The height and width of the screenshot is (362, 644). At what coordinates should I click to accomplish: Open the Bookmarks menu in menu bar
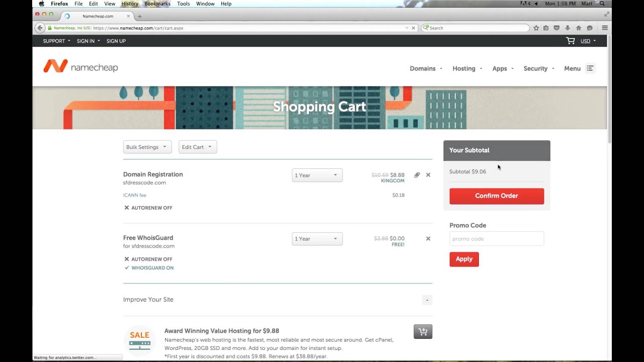click(x=157, y=4)
